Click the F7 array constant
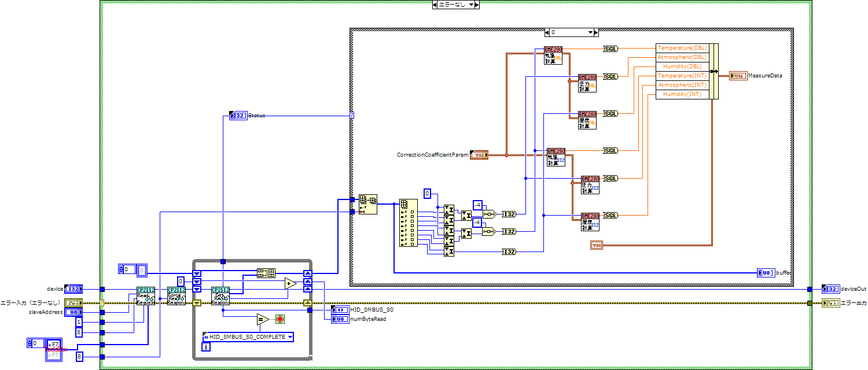This screenshot has height=370, width=868. (x=53, y=349)
